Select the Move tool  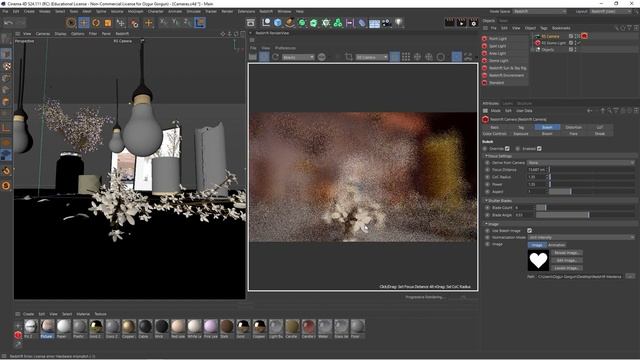coord(84,23)
